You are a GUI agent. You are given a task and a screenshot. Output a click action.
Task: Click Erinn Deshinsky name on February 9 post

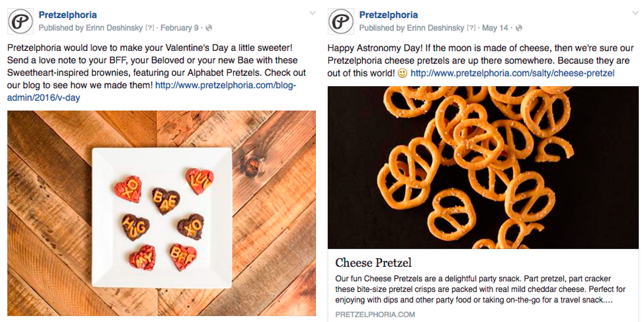[114, 28]
